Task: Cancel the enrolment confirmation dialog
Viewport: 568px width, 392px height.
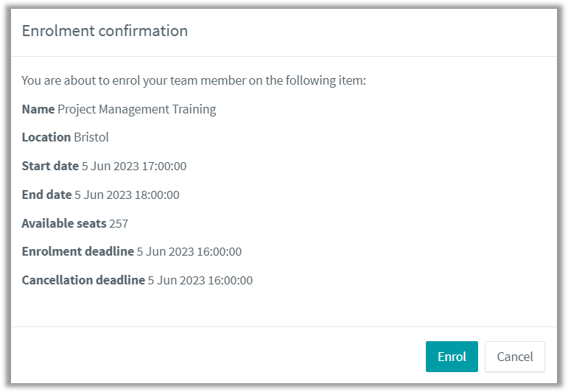Action: coord(514,357)
